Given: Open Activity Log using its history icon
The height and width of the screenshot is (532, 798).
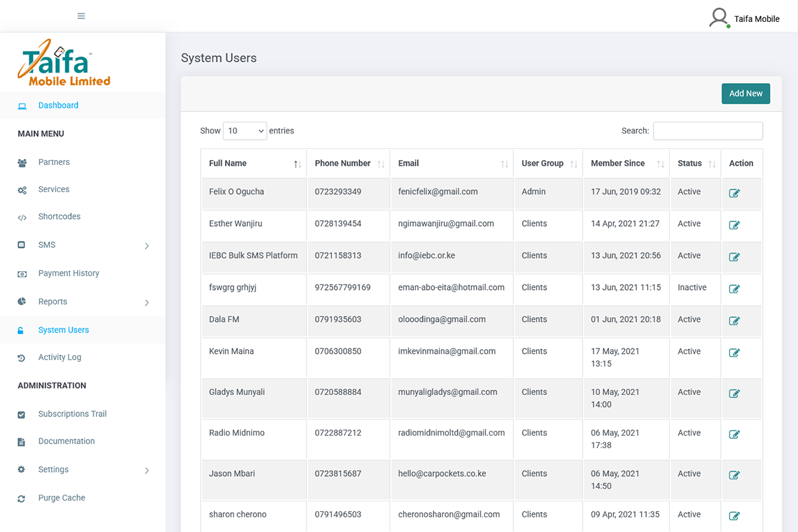Looking at the screenshot, I should point(22,357).
